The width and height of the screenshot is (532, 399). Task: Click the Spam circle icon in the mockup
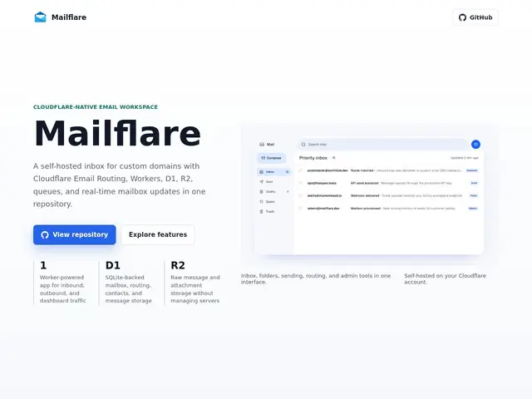pyautogui.click(x=261, y=201)
